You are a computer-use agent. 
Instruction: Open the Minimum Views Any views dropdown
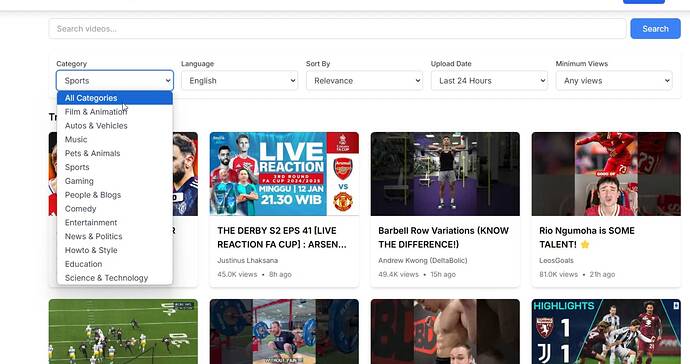614,81
